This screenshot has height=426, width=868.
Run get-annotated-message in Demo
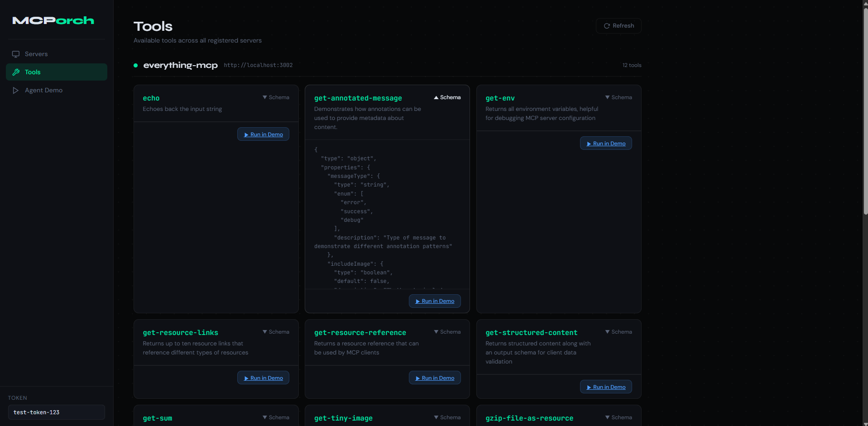435,301
